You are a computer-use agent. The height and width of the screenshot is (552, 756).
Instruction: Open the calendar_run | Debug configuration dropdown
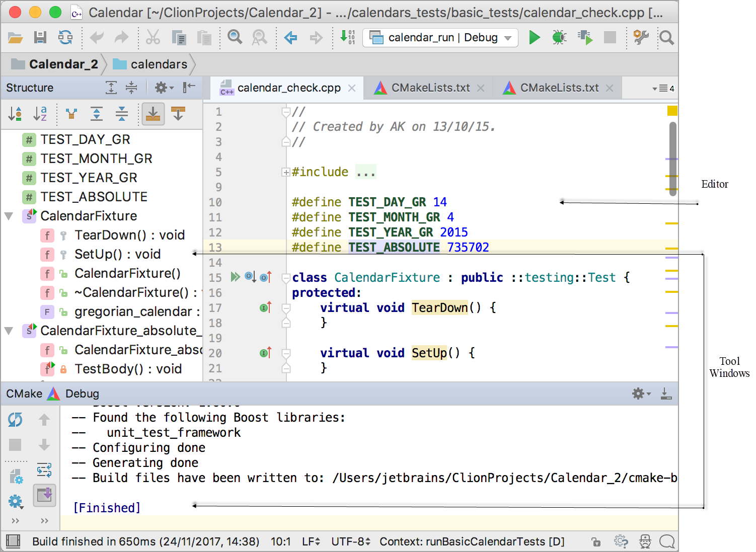click(x=440, y=38)
